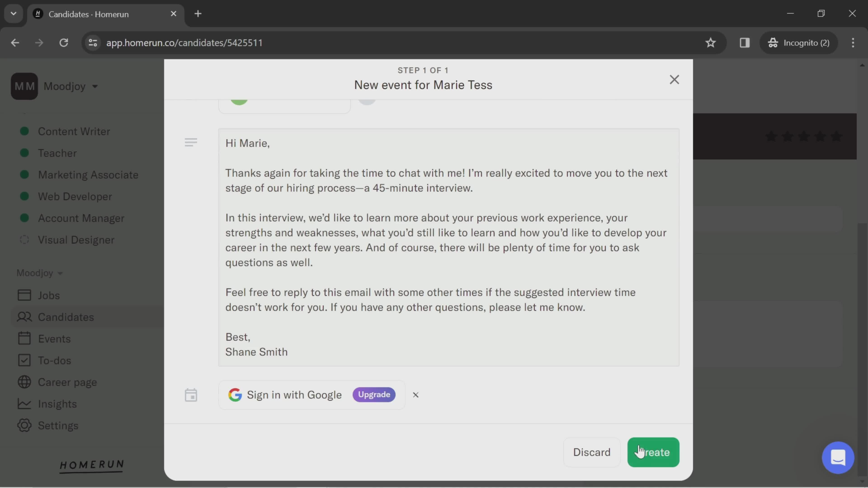Screen dimensions: 868x488
Task: Open the tab search dropdown
Action: point(14,14)
